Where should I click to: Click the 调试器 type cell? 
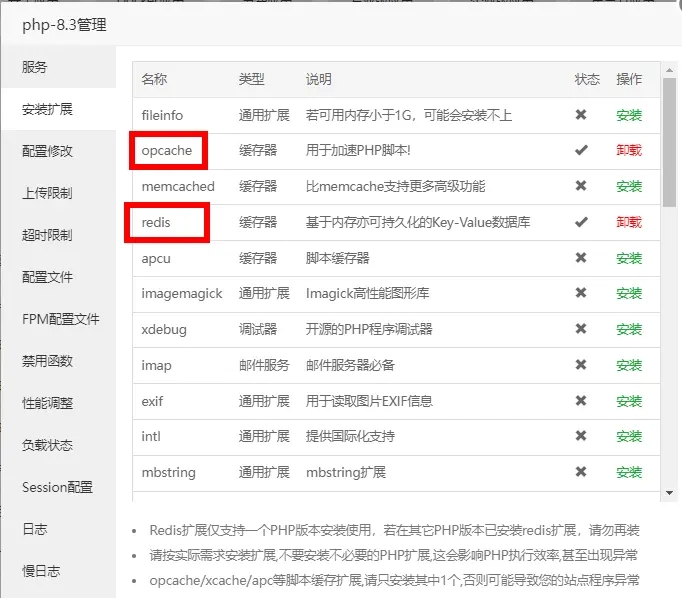coord(258,329)
